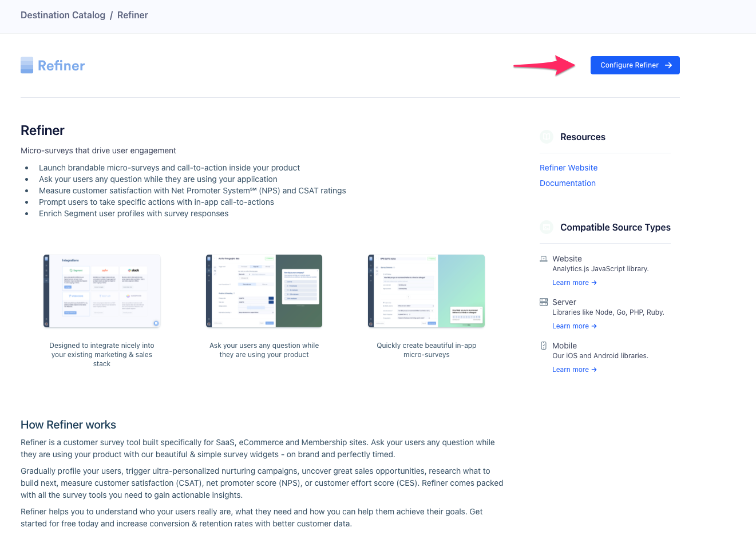Click caption 'Quickly create beautiful in-app micro-surveys'

[x=426, y=350]
